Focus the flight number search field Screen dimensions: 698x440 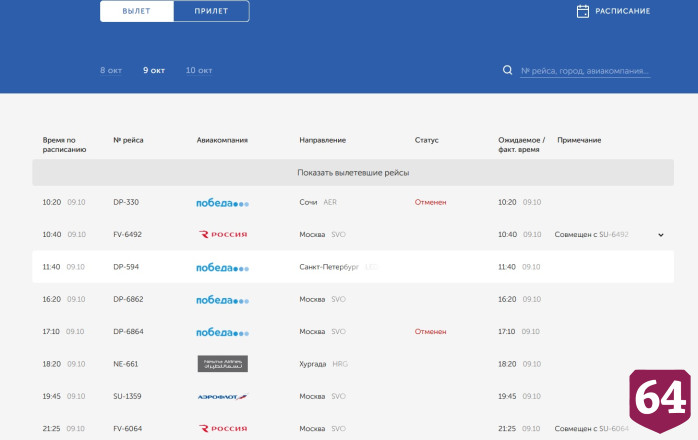click(585, 71)
